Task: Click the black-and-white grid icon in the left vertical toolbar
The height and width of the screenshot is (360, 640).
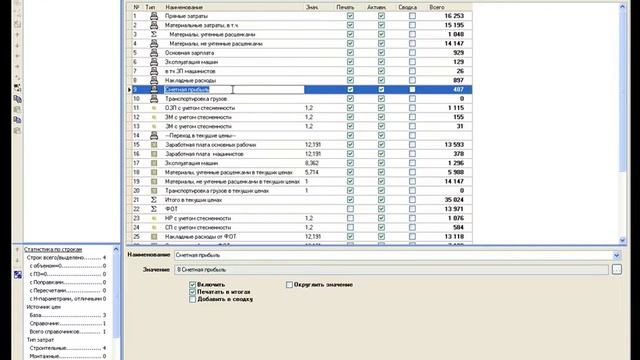Action: (x=17, y=88)
